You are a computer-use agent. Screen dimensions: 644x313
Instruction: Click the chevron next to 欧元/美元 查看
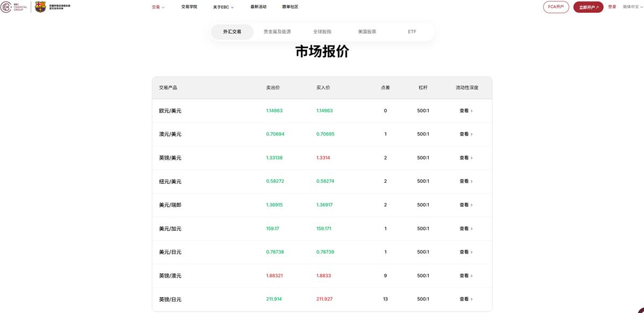click(471, 110)
